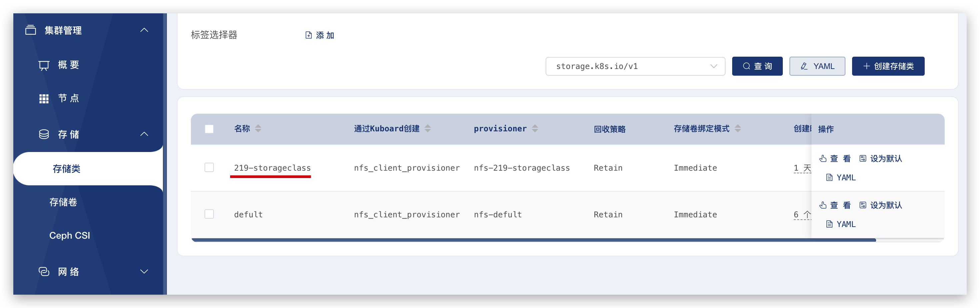Screen dimensions: 980x308
Task: Collapse the 存储 section chevron
Action: [144, 134]
